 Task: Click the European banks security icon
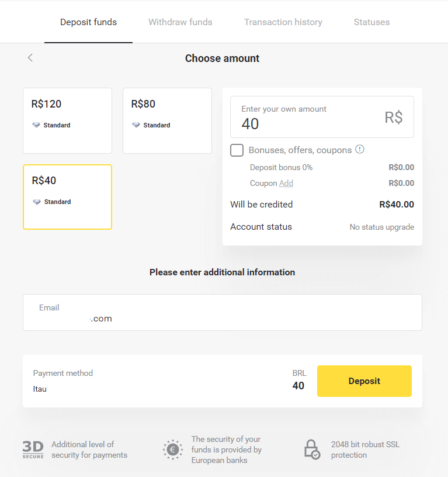click(172, 449)
